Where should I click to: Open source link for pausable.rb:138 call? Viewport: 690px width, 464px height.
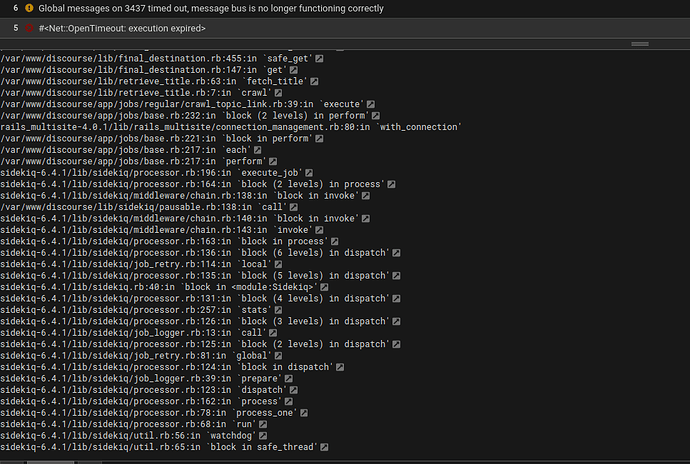pyautogui.click(x=294, y=207)
